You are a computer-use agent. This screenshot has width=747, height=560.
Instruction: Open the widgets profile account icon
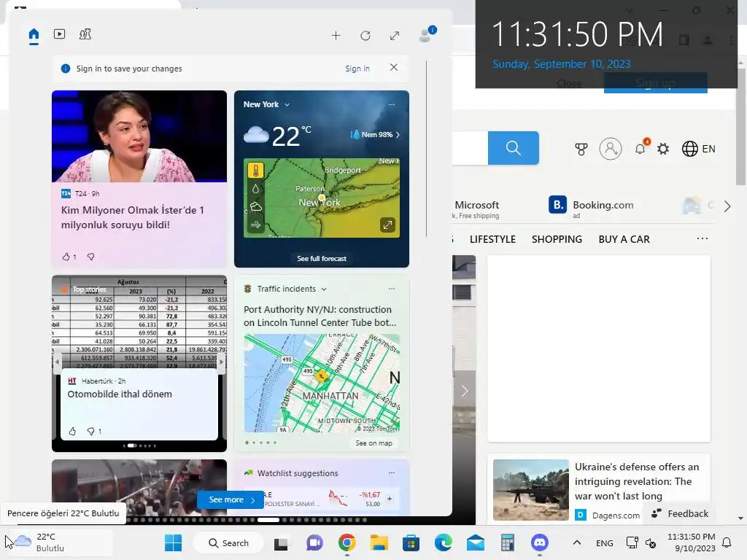point(427,34)
